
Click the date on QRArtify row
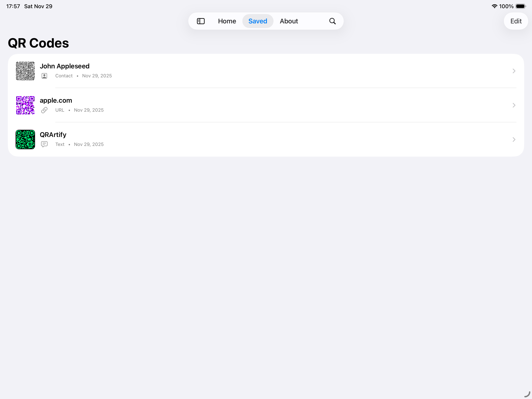coord(89,144)
